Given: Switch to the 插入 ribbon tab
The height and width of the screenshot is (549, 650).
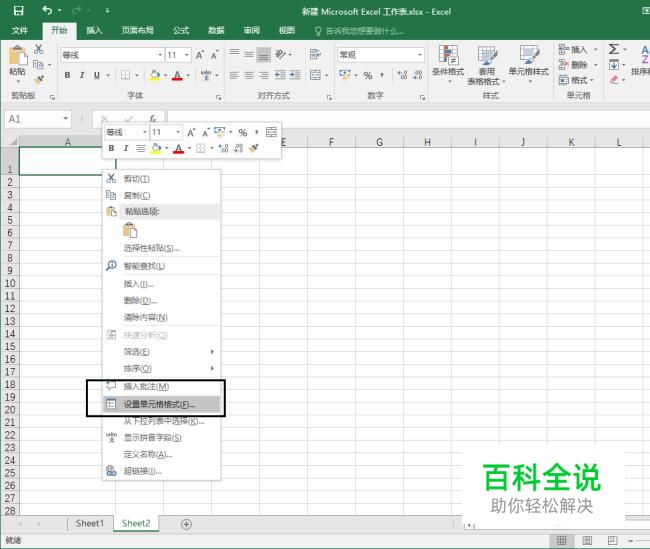Looking at the screenshot, I should [94, 30].
